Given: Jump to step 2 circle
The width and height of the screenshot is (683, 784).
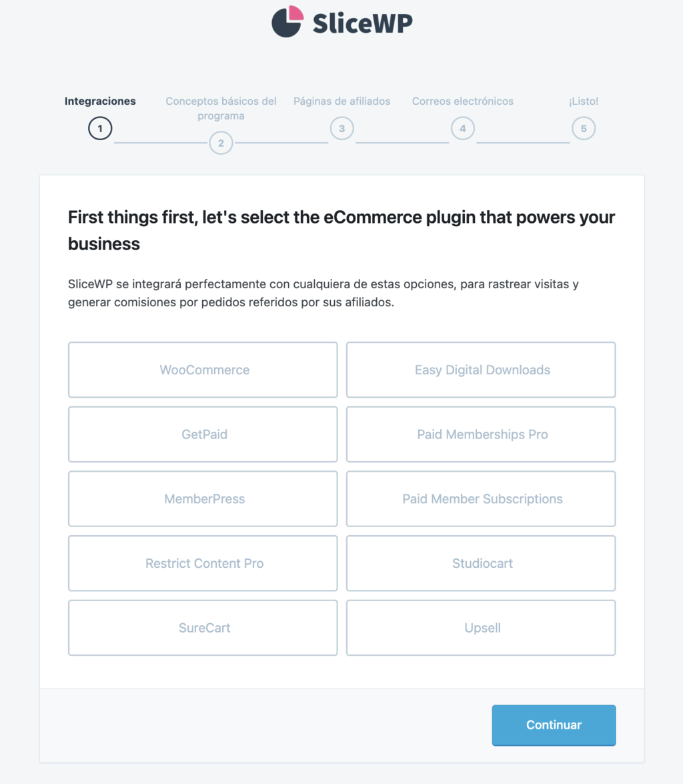Looking at the screenshot, I should (221, 143).
